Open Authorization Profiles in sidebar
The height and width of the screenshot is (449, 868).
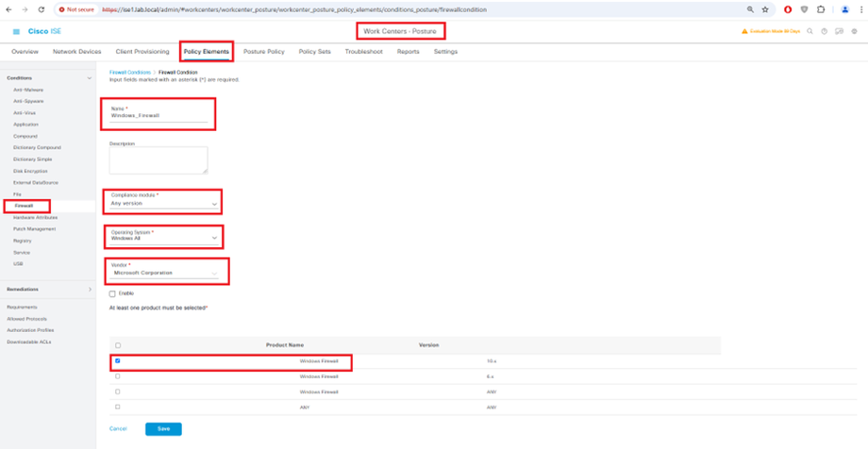pyautogui.click(x=30, y=330)
